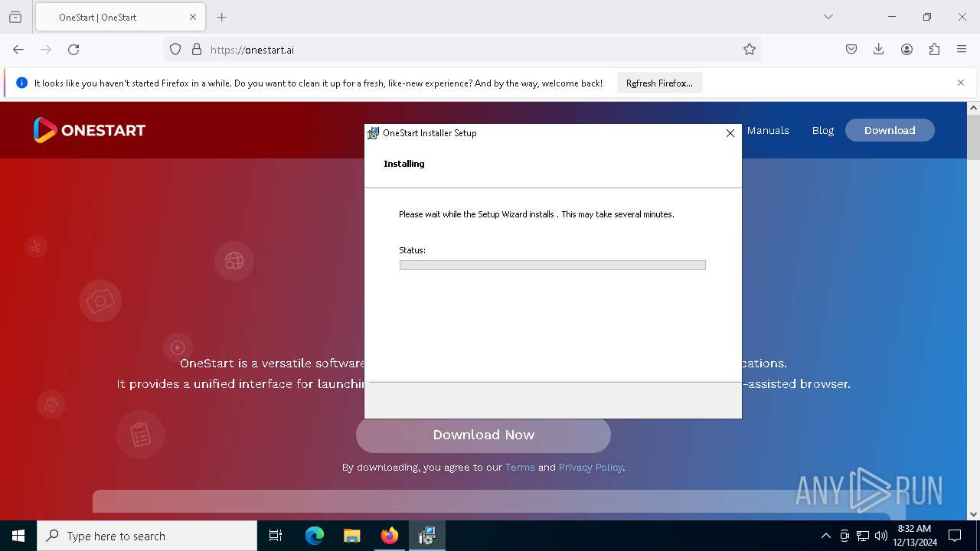The height and width of the screenshot is (551, 980).
Task: Launch Microsoft Edge from the taskbar
Action: pyautogui.click(x=315, y=536)
